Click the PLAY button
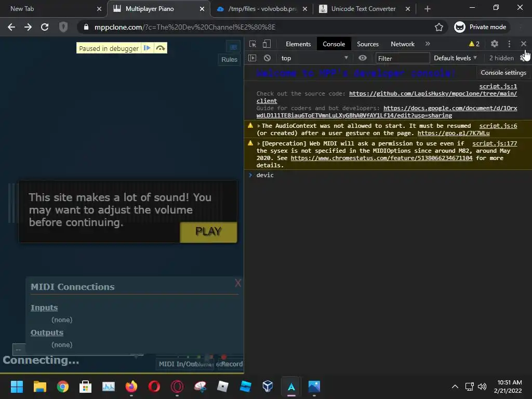532x399 pixels. click(208, 232)
